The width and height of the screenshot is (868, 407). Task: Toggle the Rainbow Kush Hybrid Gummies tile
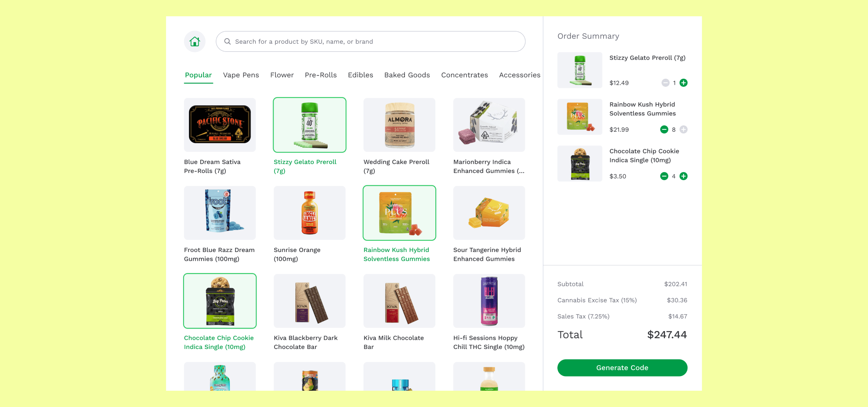(399, 225)
